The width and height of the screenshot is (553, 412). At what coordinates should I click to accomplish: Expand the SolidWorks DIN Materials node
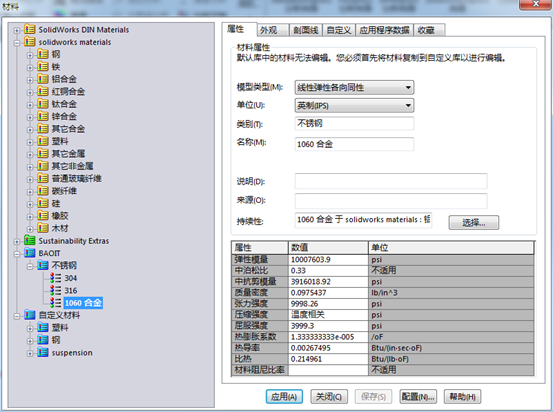[17, 30]
